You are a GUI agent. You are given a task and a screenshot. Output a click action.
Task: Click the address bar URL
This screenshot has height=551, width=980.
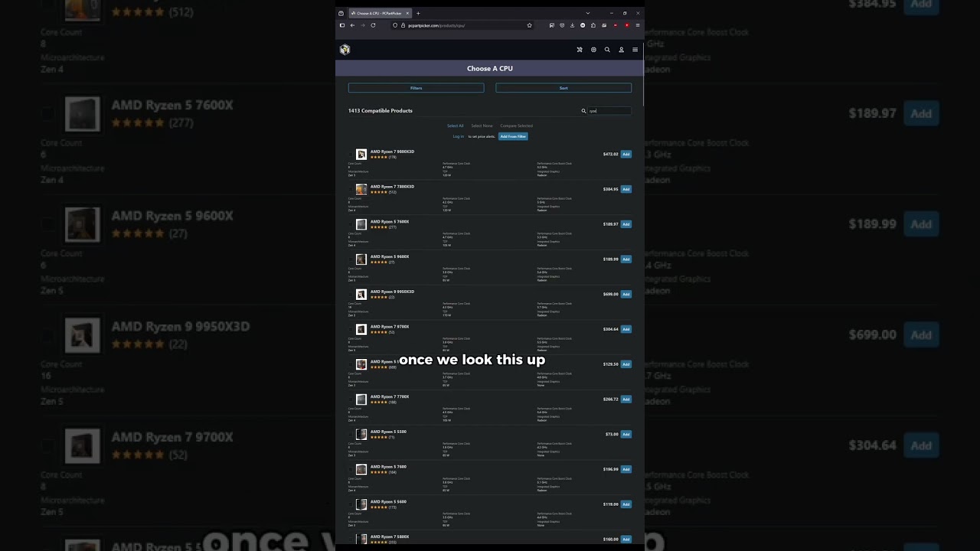(436, 25)
